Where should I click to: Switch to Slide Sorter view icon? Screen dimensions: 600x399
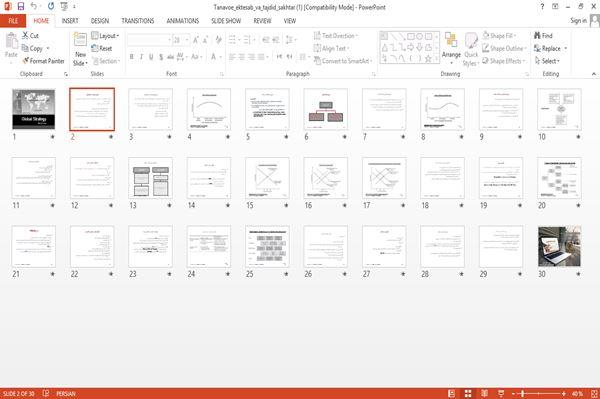(x=468, y=394)
